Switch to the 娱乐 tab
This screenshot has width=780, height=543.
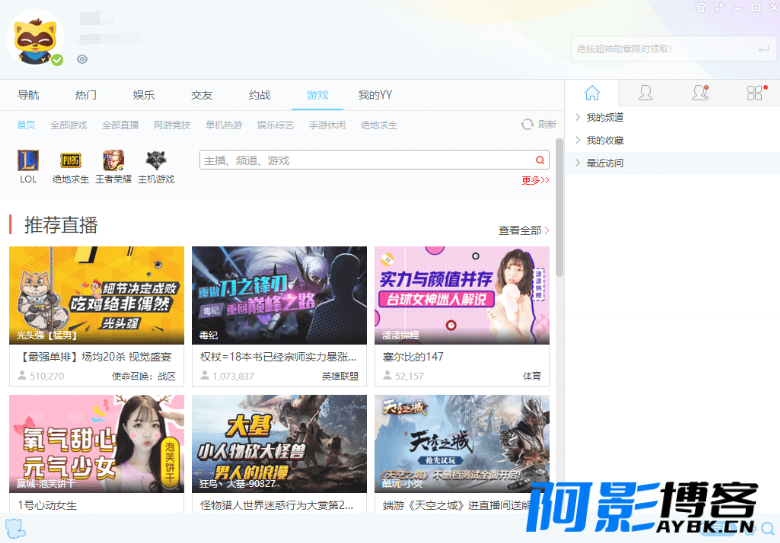pyautogui.click(x=144, y=95)
